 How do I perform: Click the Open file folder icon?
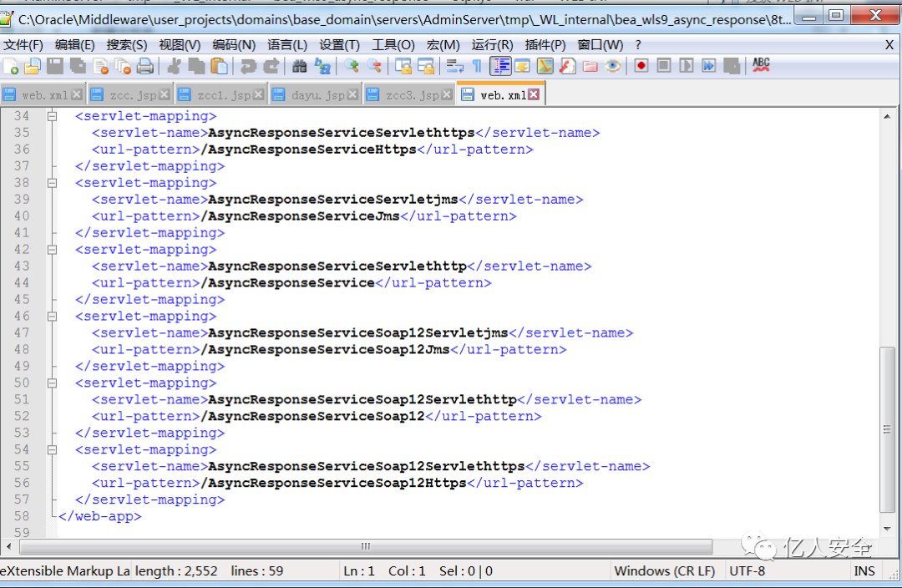[x=33, y=66]
